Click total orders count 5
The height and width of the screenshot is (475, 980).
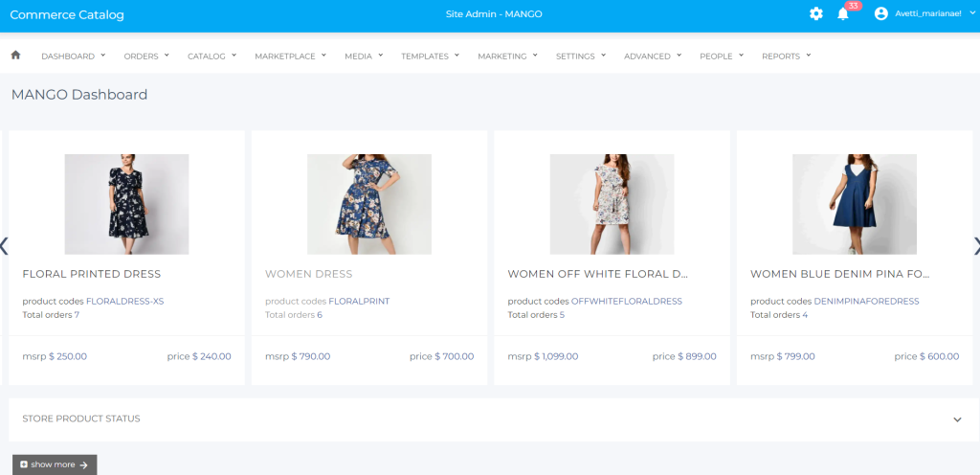pos(562,315)
